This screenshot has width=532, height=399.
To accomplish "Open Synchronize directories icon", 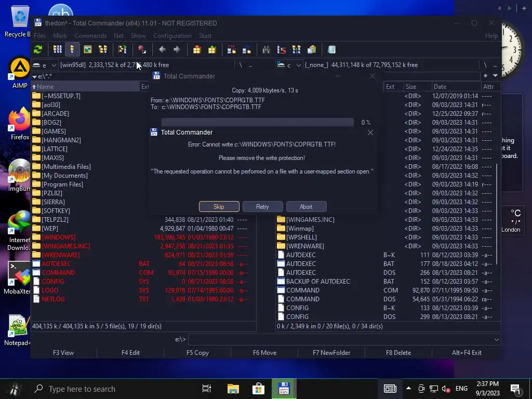I will [x=297, y=49].
